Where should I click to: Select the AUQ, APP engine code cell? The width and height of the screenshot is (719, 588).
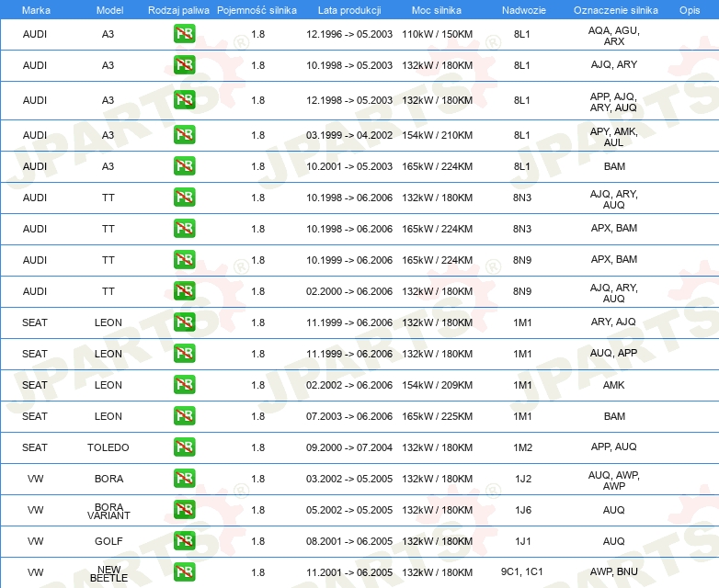tap(613, 353)
